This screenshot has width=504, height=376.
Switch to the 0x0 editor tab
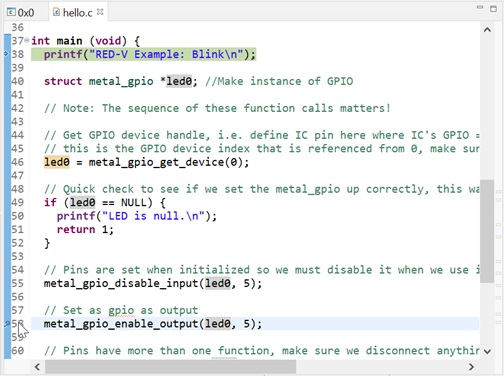tap(21, 13)
